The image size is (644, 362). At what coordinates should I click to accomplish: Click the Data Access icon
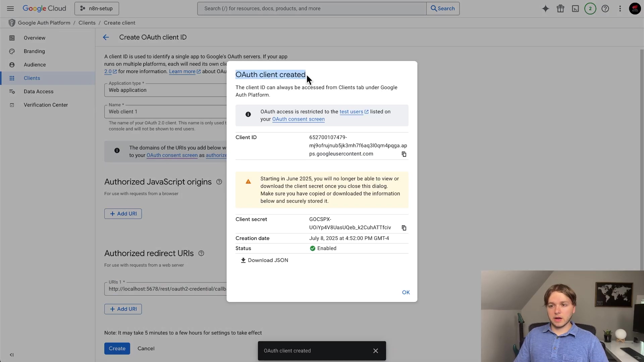tap(12, 92)
